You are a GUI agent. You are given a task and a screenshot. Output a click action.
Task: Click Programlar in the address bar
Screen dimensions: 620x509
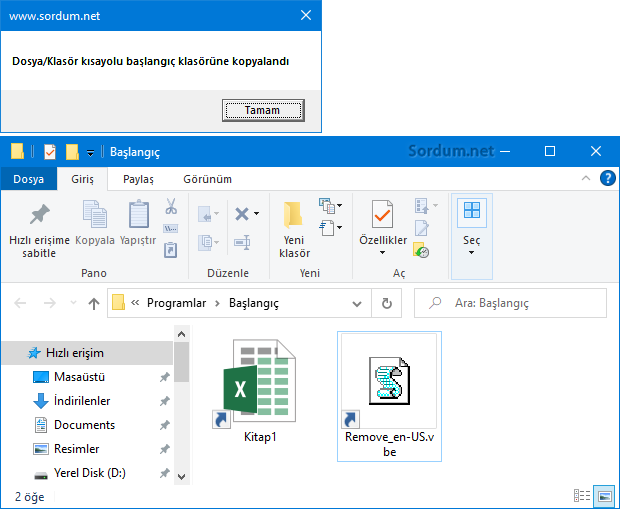(176, 303)
